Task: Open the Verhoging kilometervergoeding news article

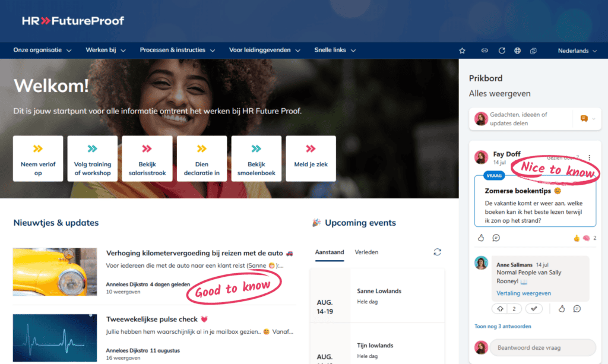Action: 199,253
